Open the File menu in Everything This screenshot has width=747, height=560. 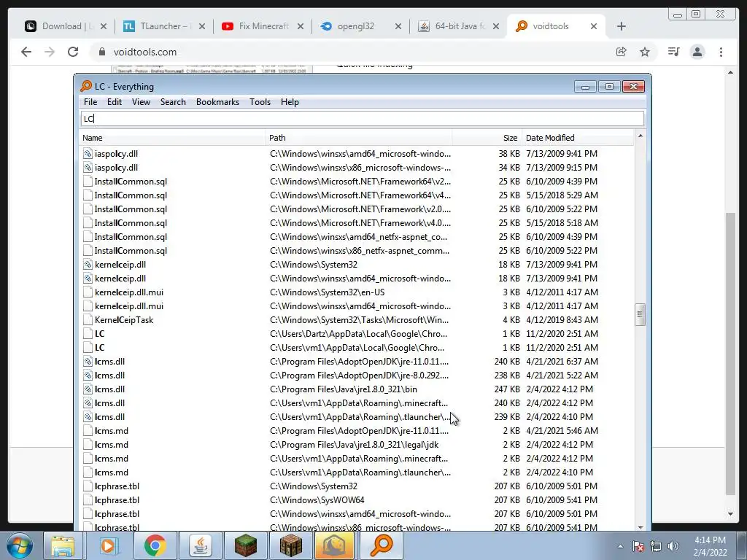(90, 102)
